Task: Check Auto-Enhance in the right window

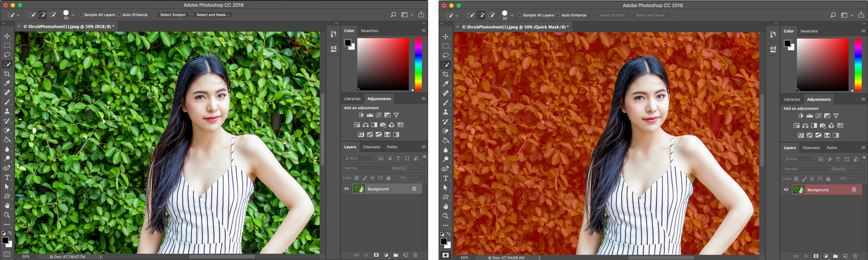Action: (x=558, y=15)
